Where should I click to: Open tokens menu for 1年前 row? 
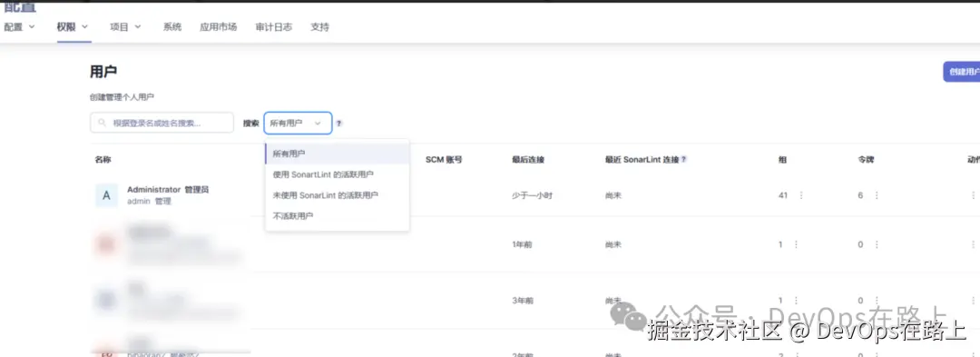pos(877,244)
